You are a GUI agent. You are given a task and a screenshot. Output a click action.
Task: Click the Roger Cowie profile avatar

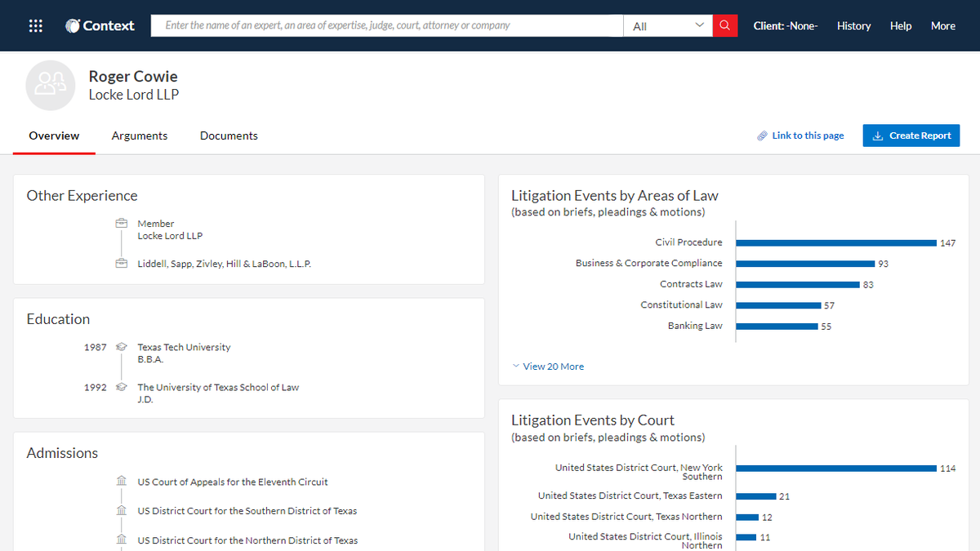(51, 85)
